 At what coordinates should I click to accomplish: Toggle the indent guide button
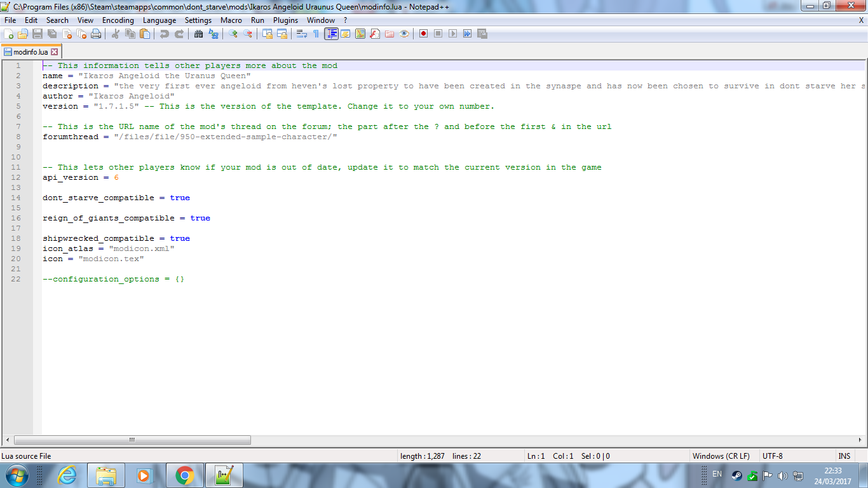tap(331, 34)
